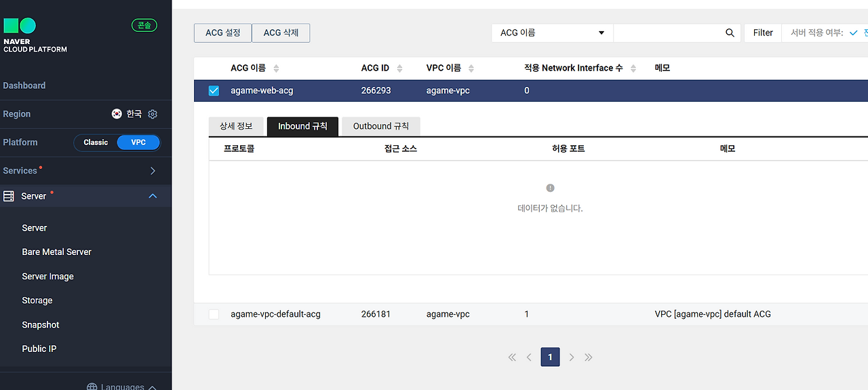Expand the Languages menu chevron
Screen dimensions: 868x390
pos(153,387)
